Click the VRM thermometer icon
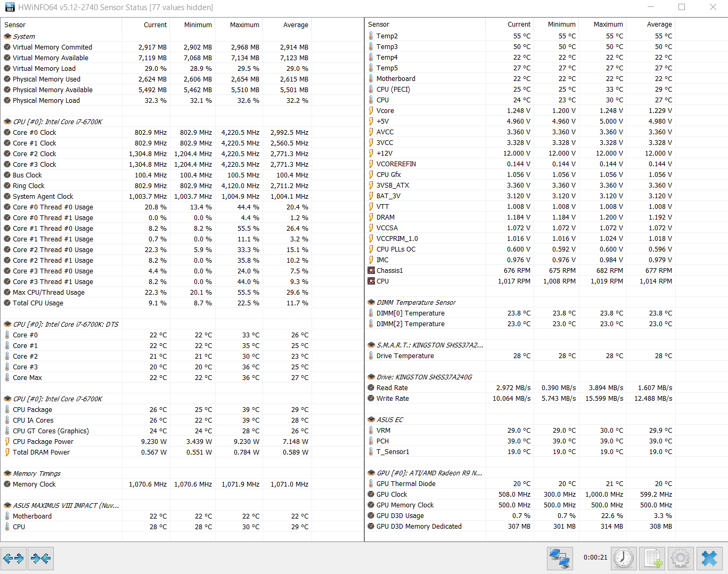Screen dimensions: 728x574 pos(371,430)
